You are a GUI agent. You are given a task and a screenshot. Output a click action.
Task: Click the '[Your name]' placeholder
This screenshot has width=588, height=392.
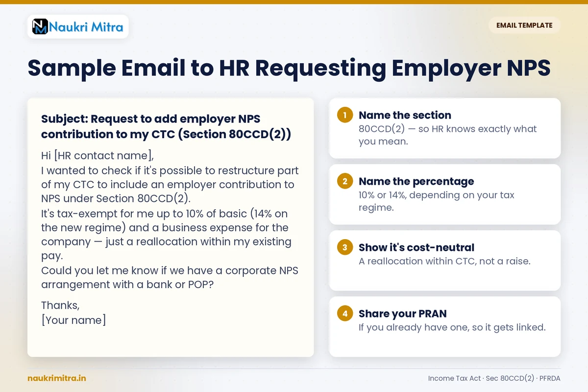coord(73,320)
